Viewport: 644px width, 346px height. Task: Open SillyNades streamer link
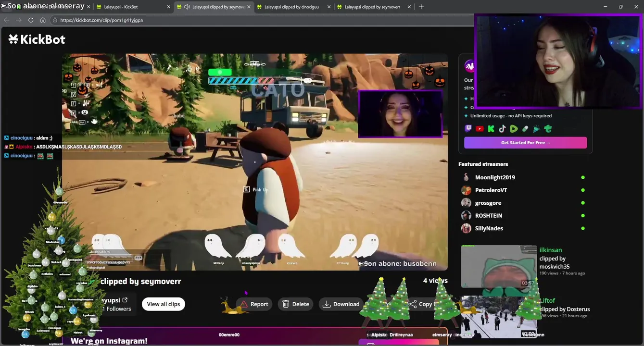coord(489,228)
